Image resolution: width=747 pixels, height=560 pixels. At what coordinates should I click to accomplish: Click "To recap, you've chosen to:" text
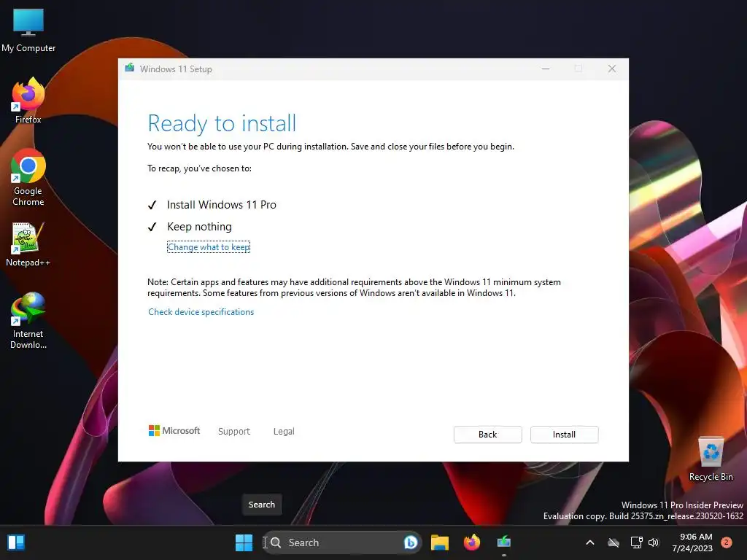tap(199, 168)
